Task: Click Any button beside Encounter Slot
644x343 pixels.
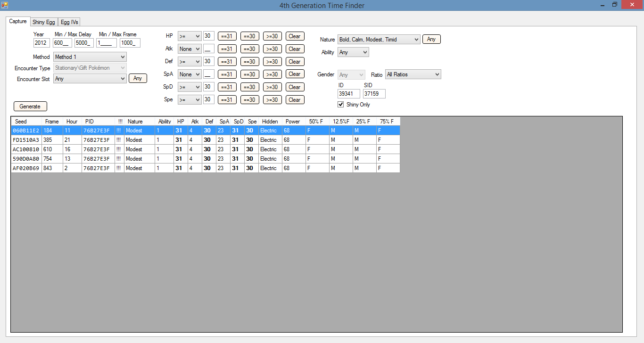Action: pos(138,79)
